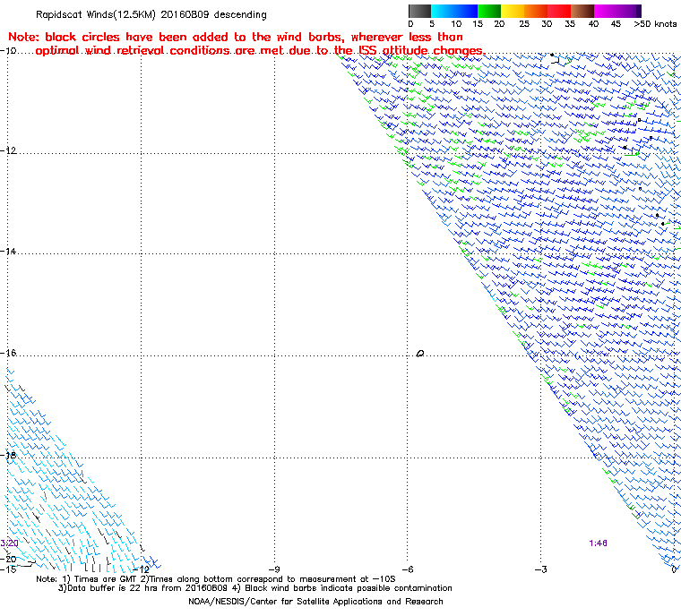
Task: Click the magenta 40-45 knots legend segment
Action: [606, 11]
